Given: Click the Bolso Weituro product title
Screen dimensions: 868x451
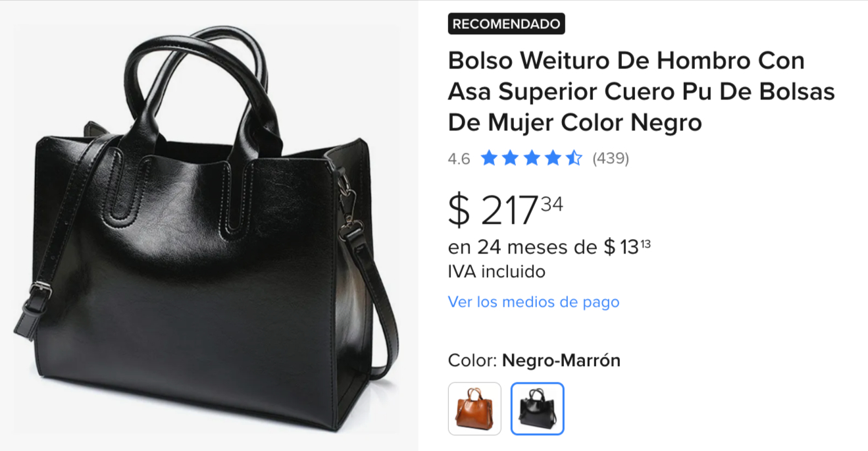Looking at the screenshot, I should [642, 92].
